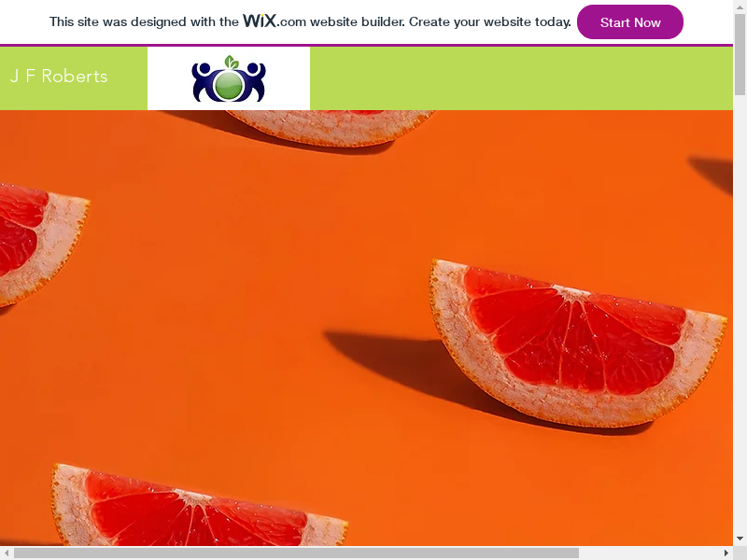Click the people-and-green-apple logo icon
This screenshot has width=747, height=560.
[229, 78]
